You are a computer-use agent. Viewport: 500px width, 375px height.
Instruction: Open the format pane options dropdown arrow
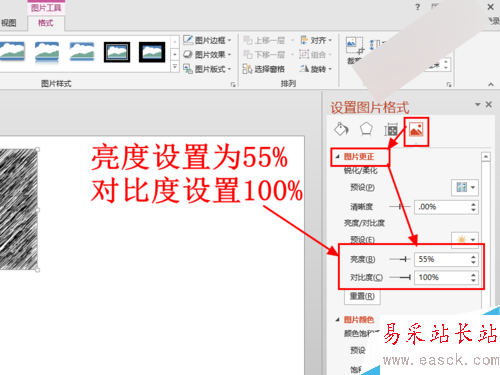[x=477, y=105]
